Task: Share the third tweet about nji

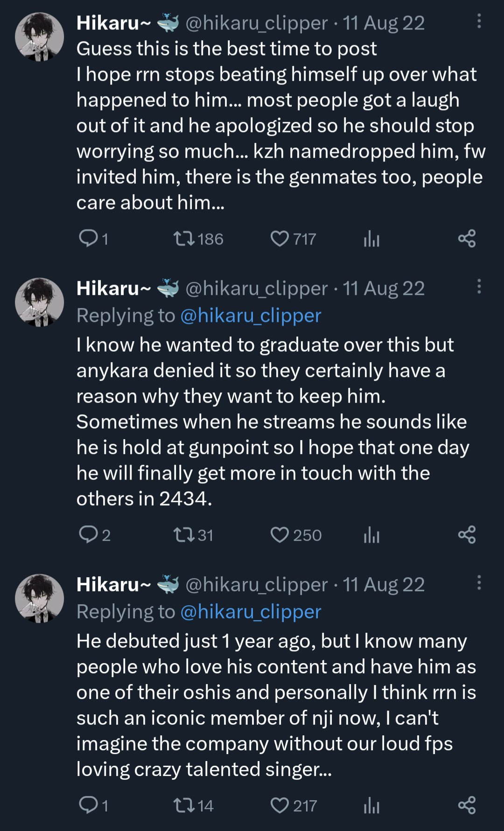Action: (x=467, y=805)
